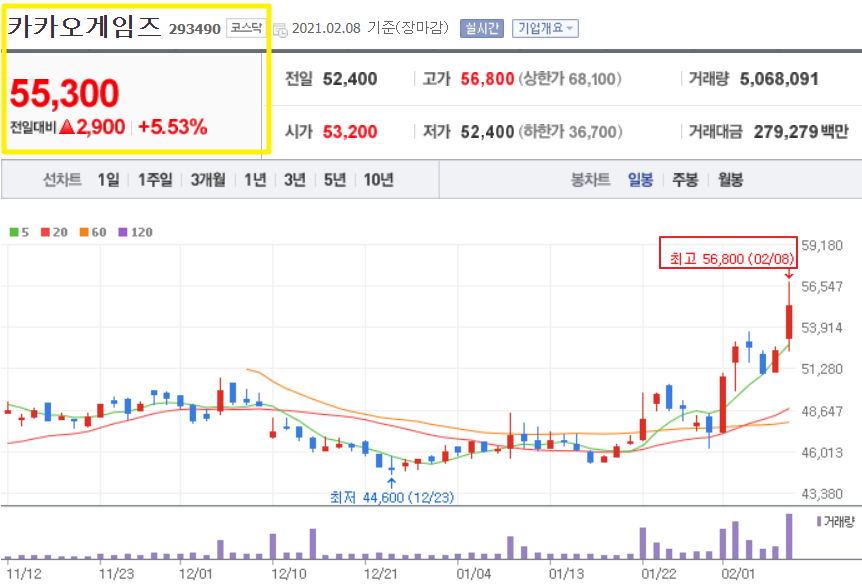This screenshot has height=587, width=862.
Task: Click the green 5-day moving average swatch
Action: pyautogui.click(x=14, y=232)
